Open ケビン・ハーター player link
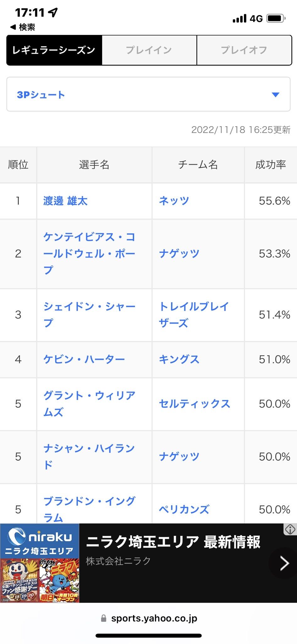Image resolution: width=297 pixels, height=644 pixels. coord(84,359)
